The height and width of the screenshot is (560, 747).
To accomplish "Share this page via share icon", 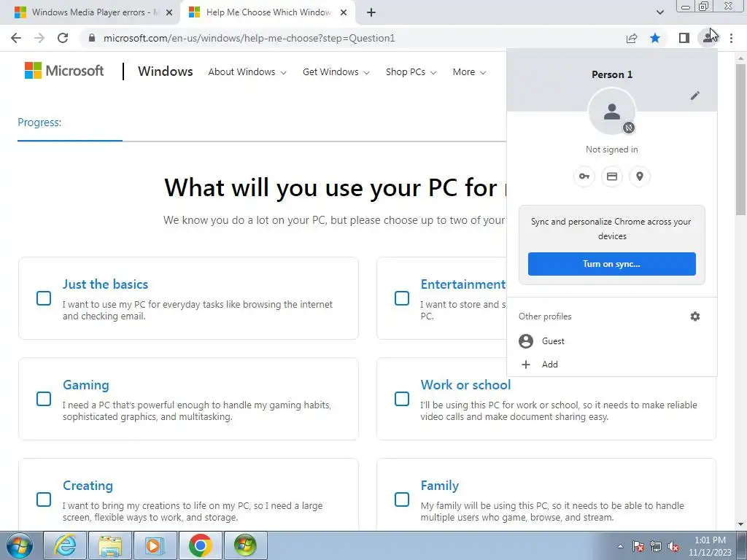I will tap(632, 38).
